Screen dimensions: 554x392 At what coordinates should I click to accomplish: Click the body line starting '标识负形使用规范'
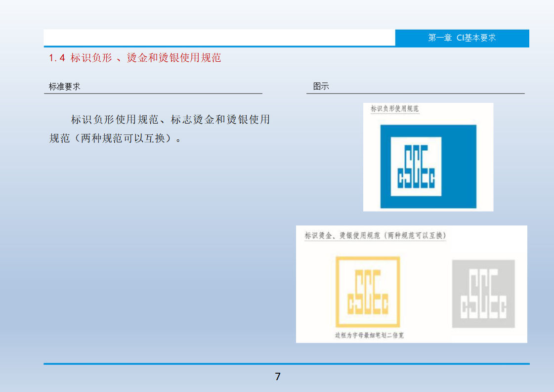tap(170, 120)
